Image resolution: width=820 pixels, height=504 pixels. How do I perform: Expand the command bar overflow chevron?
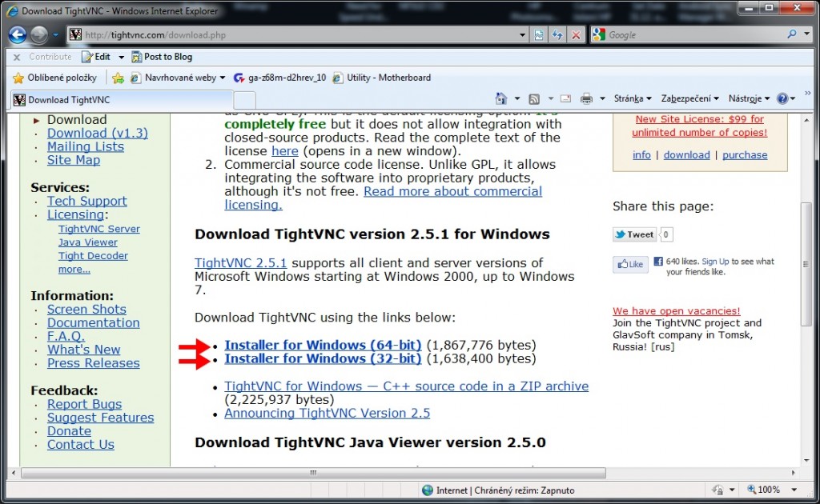(x=808, y=94)
